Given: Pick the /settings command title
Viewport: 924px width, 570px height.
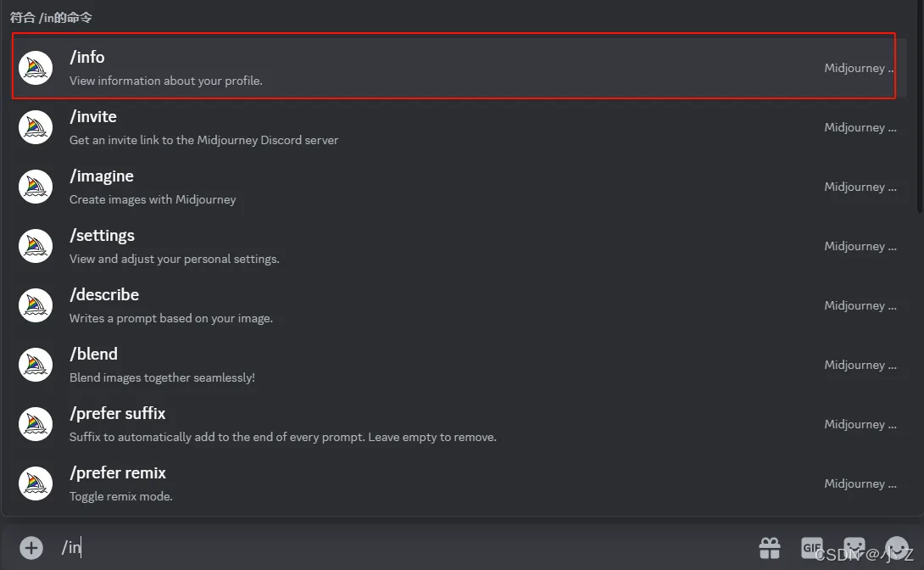Looking at the screenshot, I should pos(102,235).
